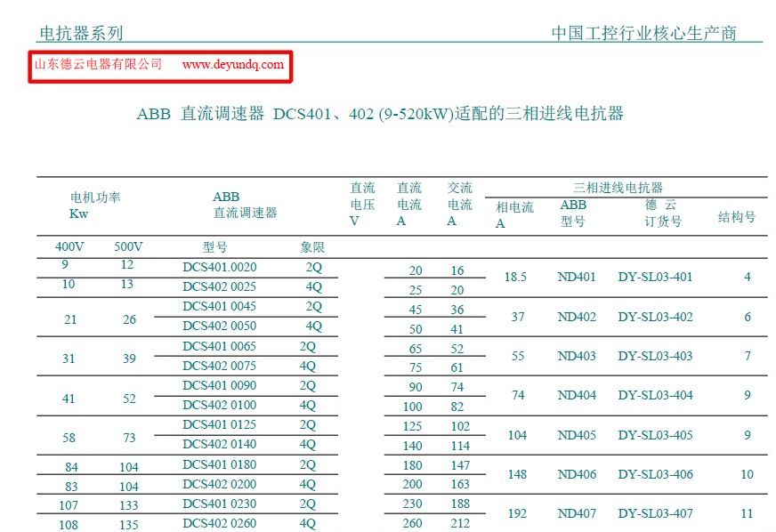The height and width of the screenshot is (532, 776).
Task: Select the order number DY-SL03-405
Action: (655, 435)
